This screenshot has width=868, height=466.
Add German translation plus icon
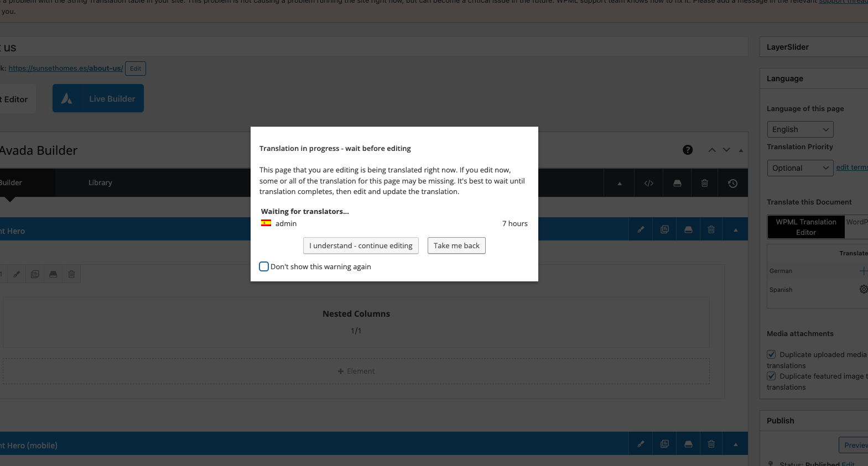click(x=863, y=271)
